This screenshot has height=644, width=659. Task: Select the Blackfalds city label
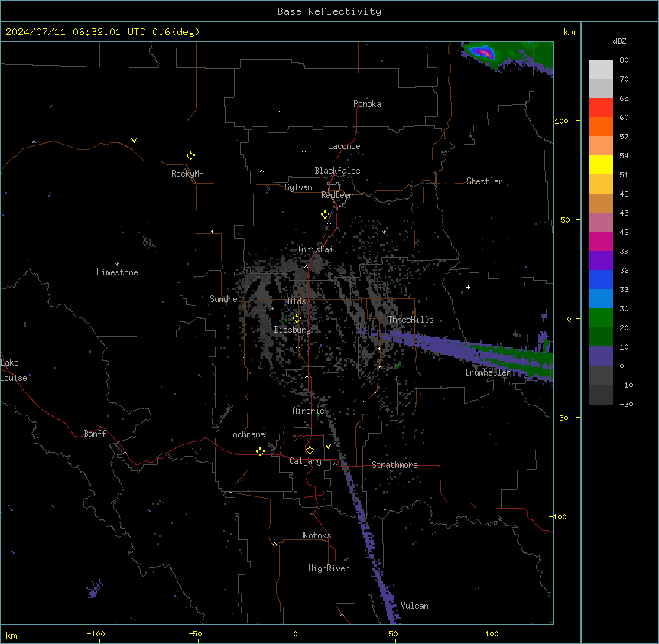pos(337,171)
